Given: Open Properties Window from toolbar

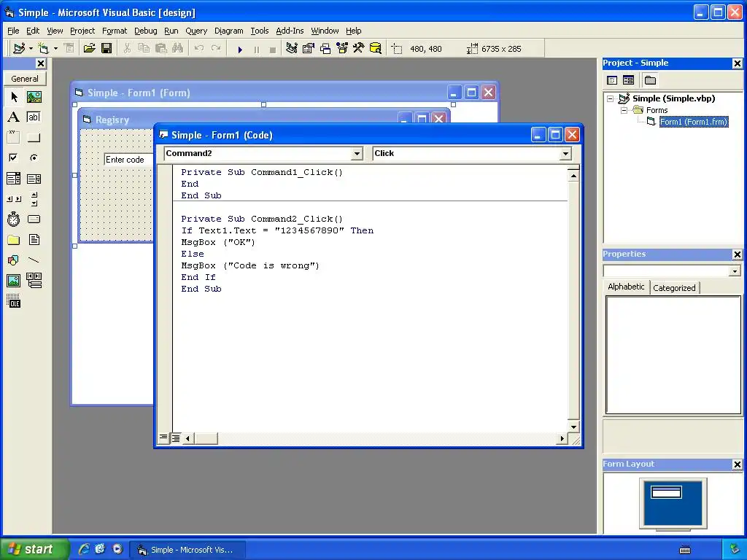Looking at the screenshot, I should point(309,48).
